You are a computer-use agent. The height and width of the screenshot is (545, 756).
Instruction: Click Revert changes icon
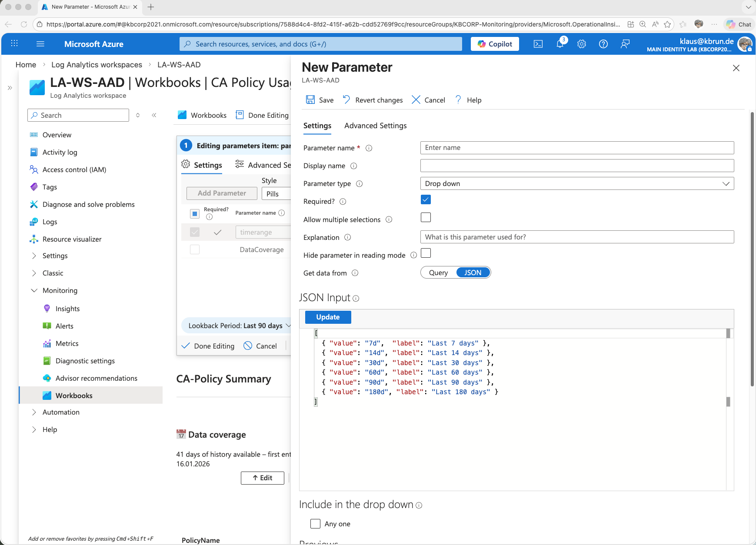pos(346,100)
